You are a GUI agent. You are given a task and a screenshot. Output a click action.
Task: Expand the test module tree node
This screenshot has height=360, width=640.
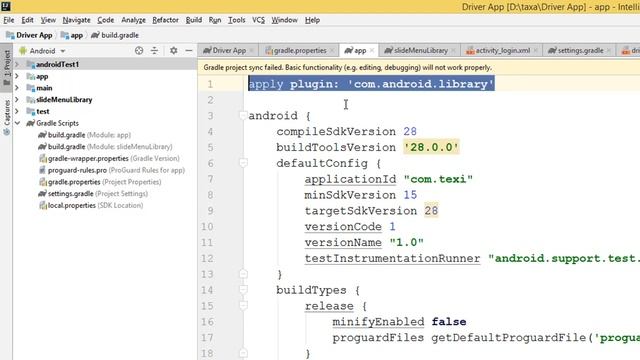tap(17, 111)
